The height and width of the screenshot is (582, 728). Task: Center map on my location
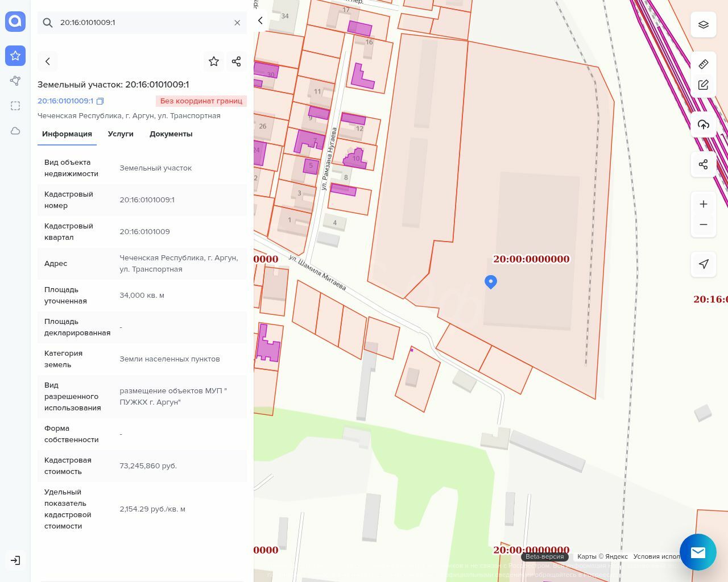click(x=704, y=264)
